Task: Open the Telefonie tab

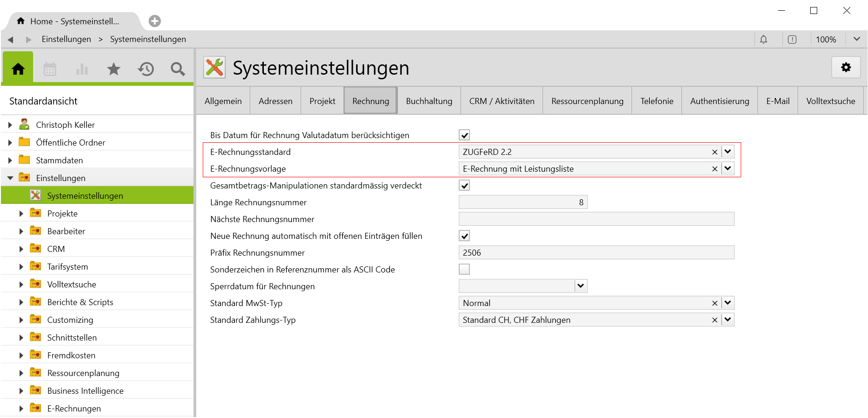Action: tap(656, 101)
